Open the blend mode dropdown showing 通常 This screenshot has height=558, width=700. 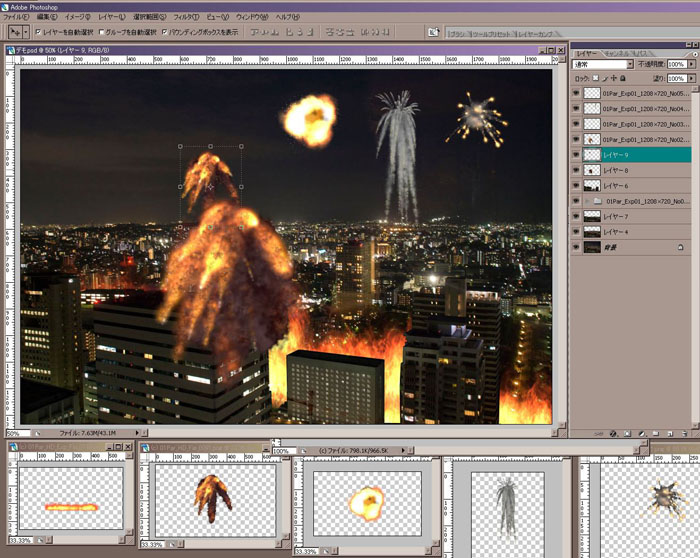(x=603, y=64)
